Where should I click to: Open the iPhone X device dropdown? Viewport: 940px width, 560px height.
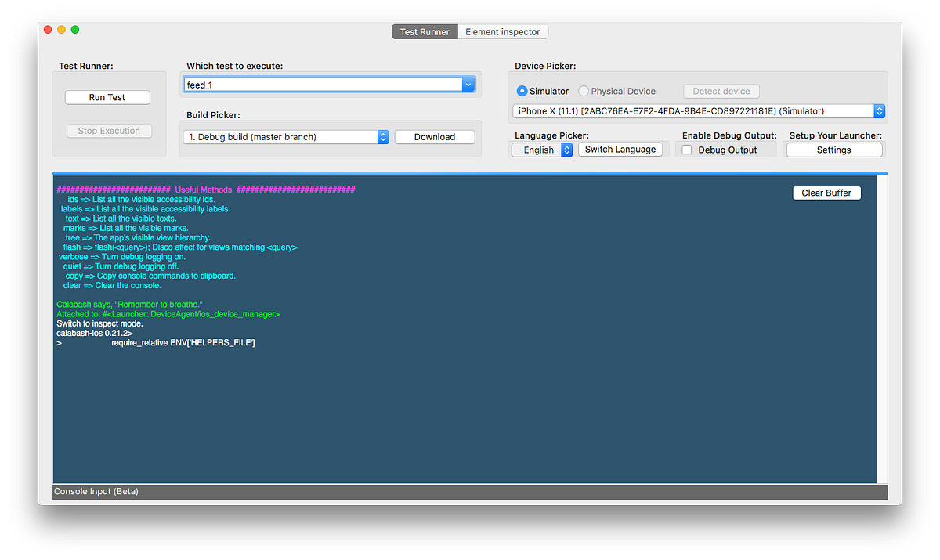(x=697, y=110)
